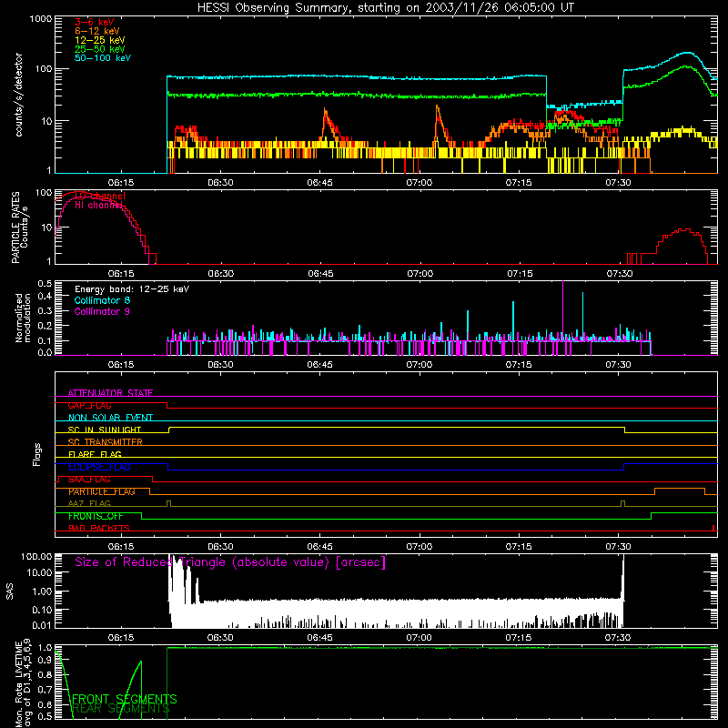
Task: Click the ECLIPSE_FLAG label
Action: click(99, 467)
